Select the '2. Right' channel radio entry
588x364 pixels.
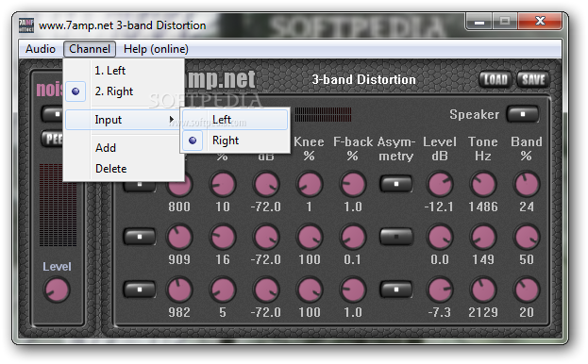click(x=125, y=91)
